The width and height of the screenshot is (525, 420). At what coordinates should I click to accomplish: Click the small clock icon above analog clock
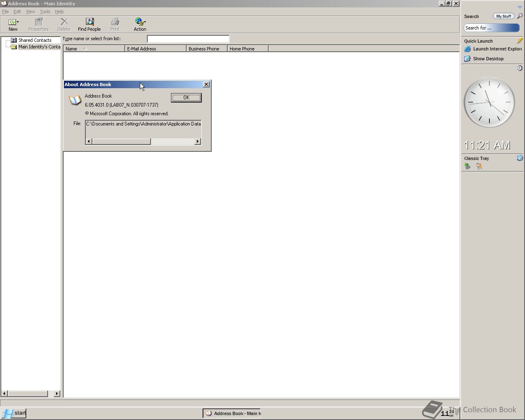click(520, 68)
